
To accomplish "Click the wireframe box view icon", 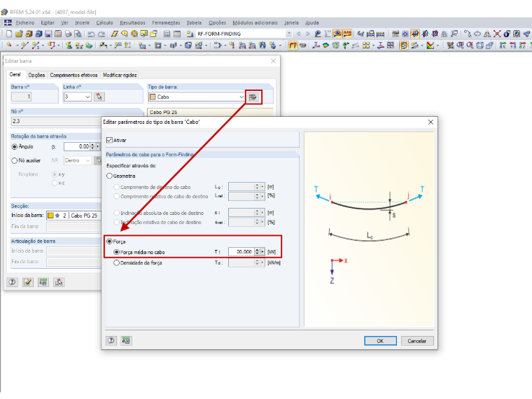I will 479,45.
